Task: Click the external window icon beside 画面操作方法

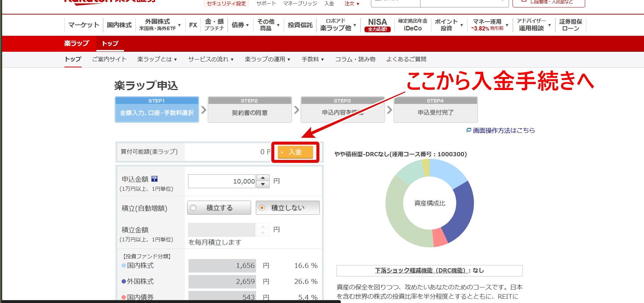Action: pos(469,130)
